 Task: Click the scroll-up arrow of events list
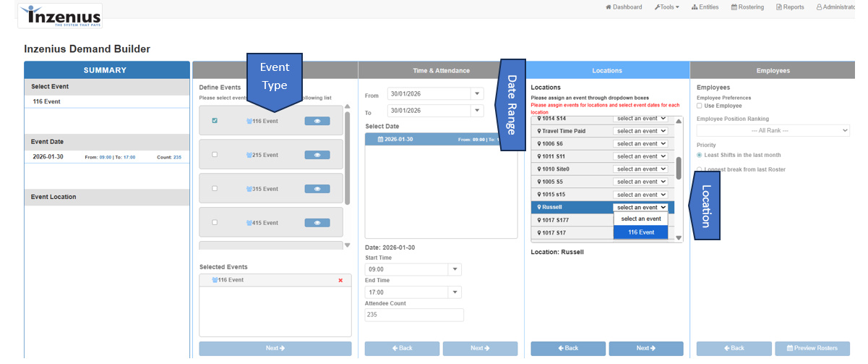[x=347, y=107]
